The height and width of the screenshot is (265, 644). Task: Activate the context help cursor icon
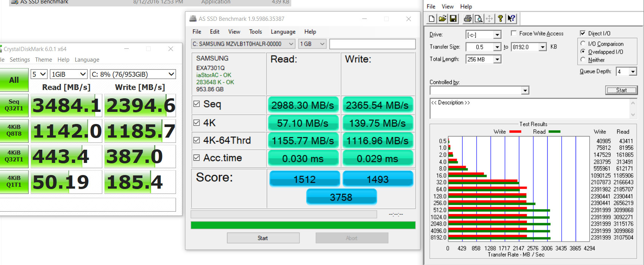tap(511, 19)
